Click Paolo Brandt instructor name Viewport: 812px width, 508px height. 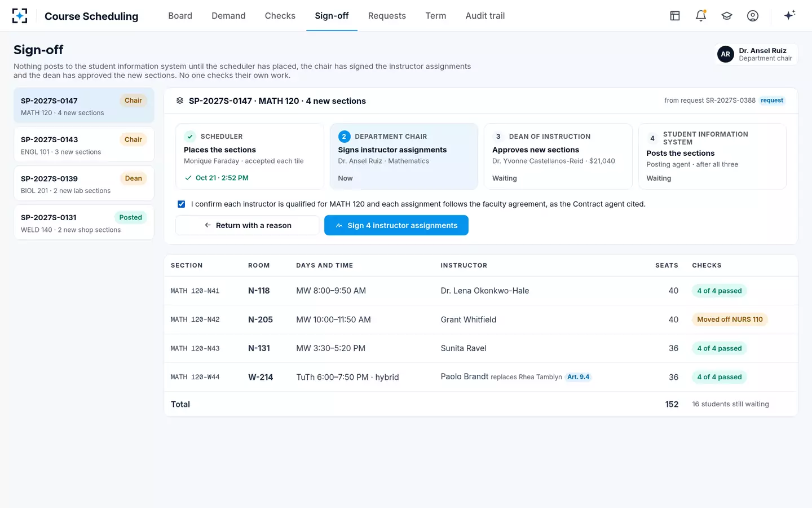coord(465,376)
